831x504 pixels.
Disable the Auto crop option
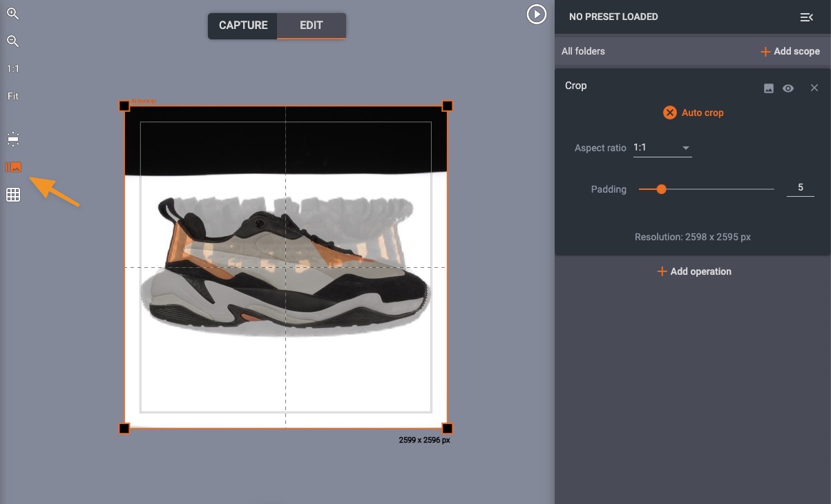(x=669, y=113)
